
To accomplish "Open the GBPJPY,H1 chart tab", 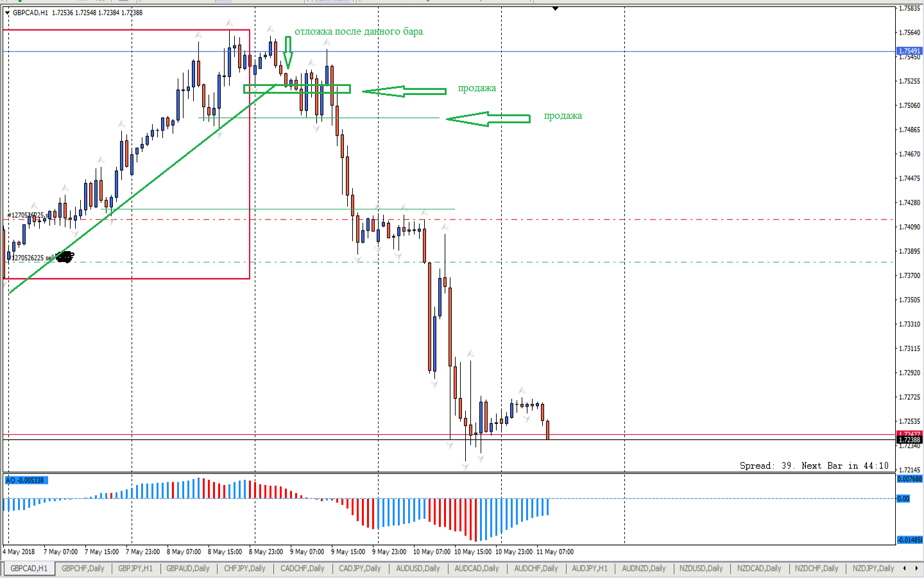I will point(135,568).
